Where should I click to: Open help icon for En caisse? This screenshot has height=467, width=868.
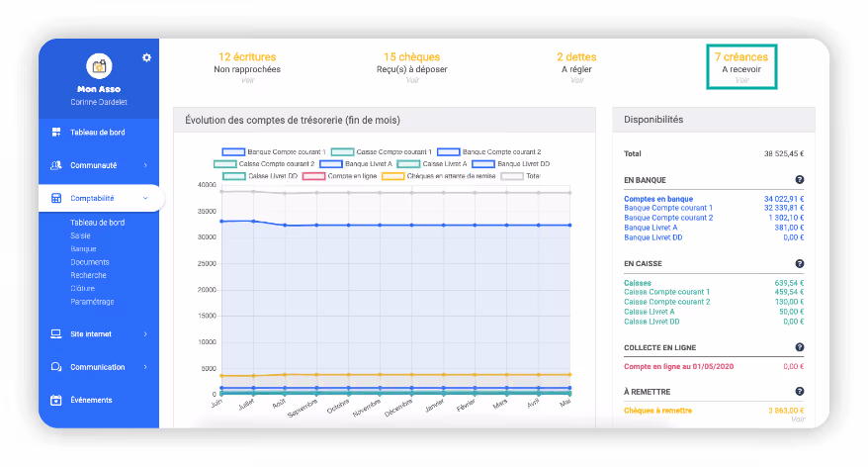(x=800, y=264)
